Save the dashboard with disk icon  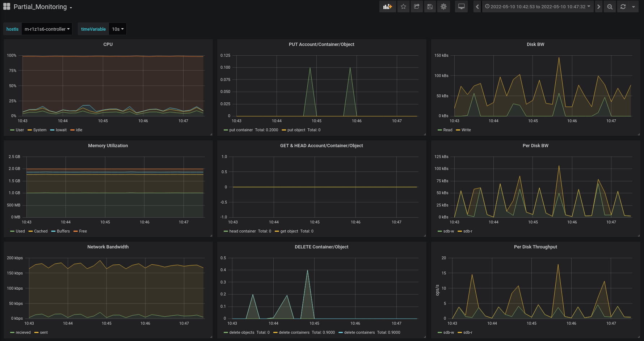click(x=430, y=7)
